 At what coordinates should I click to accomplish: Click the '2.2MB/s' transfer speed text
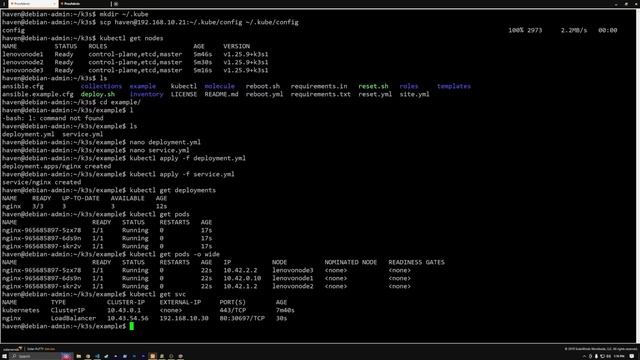(573, 30)
